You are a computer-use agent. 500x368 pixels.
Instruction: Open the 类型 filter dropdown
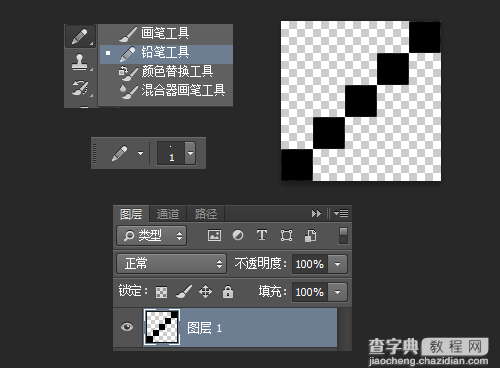pos(152,236)
